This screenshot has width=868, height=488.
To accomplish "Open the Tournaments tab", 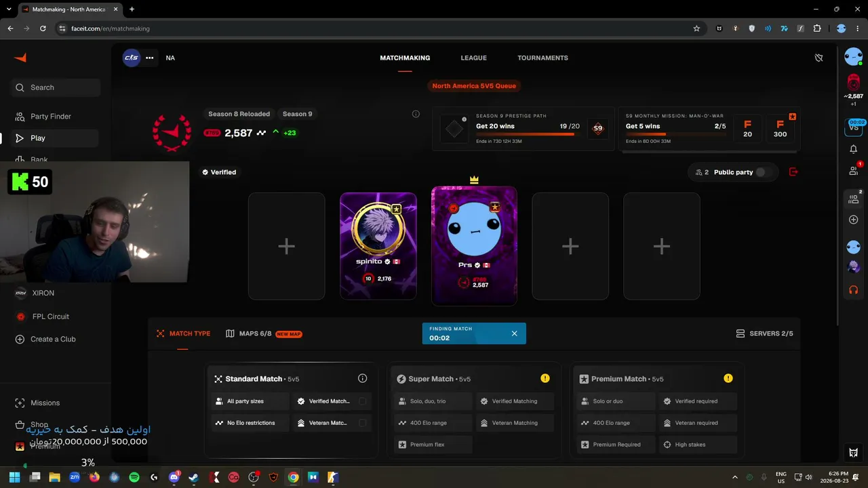I will (542, 58).
